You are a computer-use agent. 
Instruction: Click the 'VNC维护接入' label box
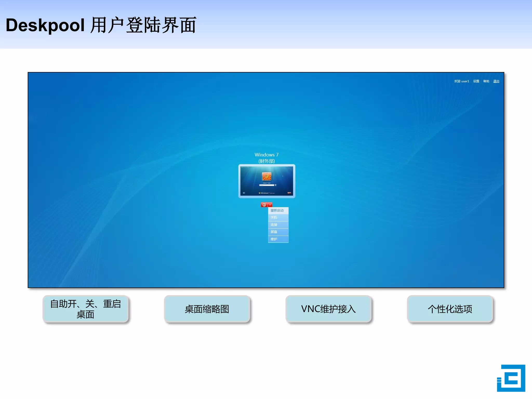point(329,309)
